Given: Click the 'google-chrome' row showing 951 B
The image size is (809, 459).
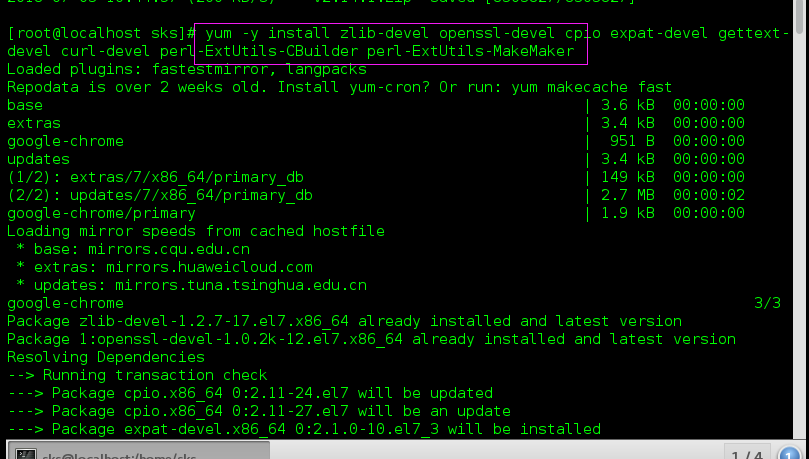Looking at the screenshot, I should 66,141.
